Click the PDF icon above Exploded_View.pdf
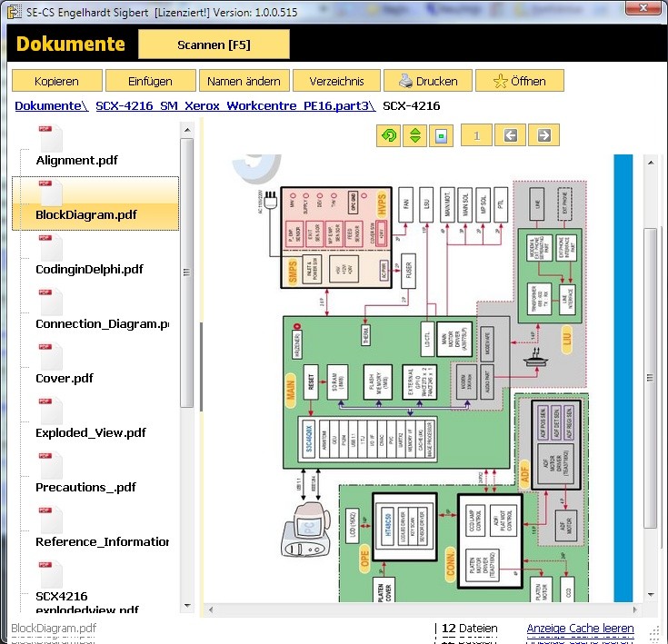 pyautogui.click(x=49, y=410)
